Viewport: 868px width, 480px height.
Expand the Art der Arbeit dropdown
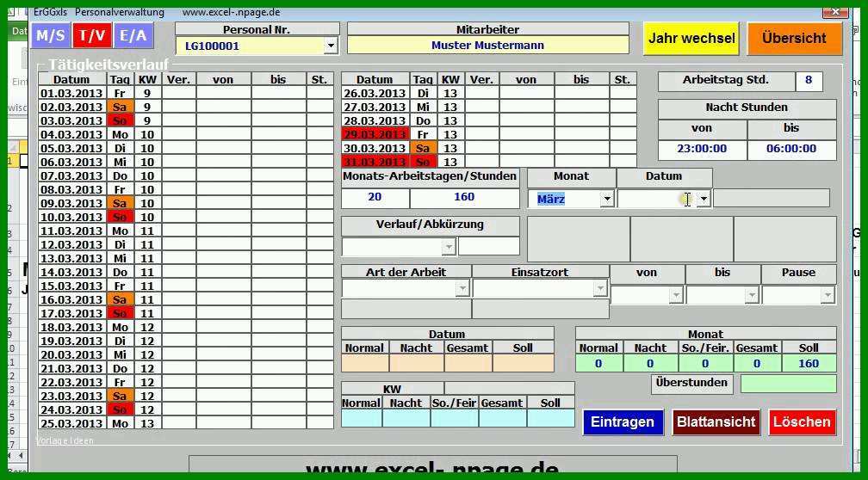click(462, 288)
